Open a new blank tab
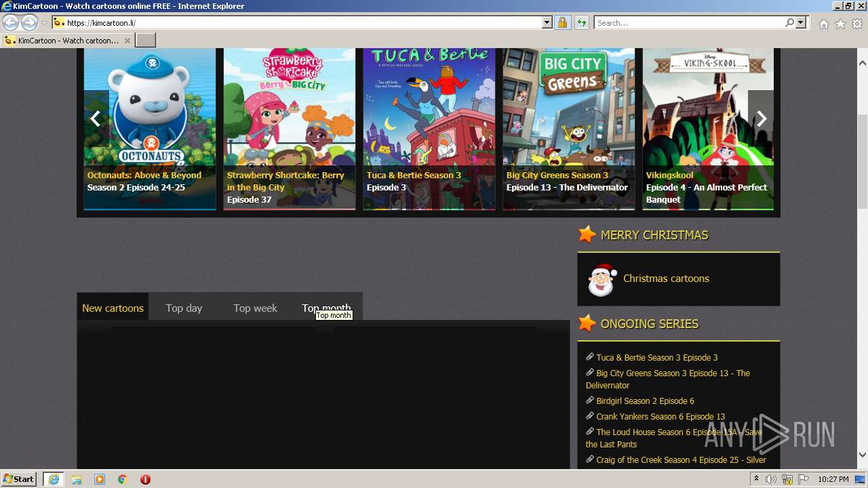 pyautogui.click(x=146, y=41)
